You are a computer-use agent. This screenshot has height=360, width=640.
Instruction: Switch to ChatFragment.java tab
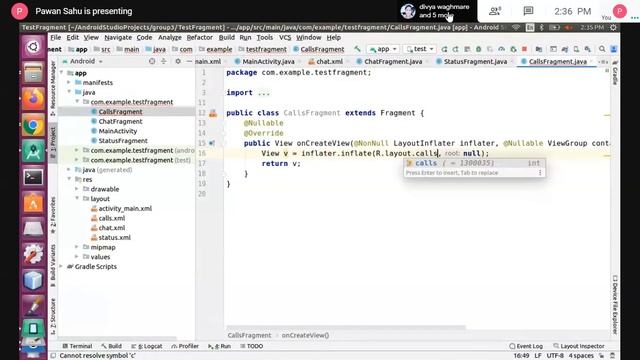pyautogui.click(x=393, y=62)
